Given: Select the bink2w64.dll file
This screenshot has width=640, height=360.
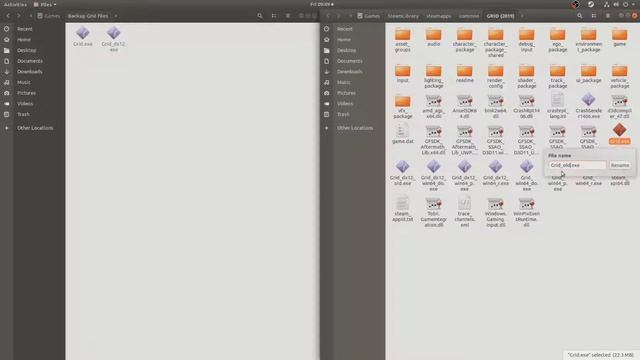Looking at the screenshot, I should tap(496, 107).
